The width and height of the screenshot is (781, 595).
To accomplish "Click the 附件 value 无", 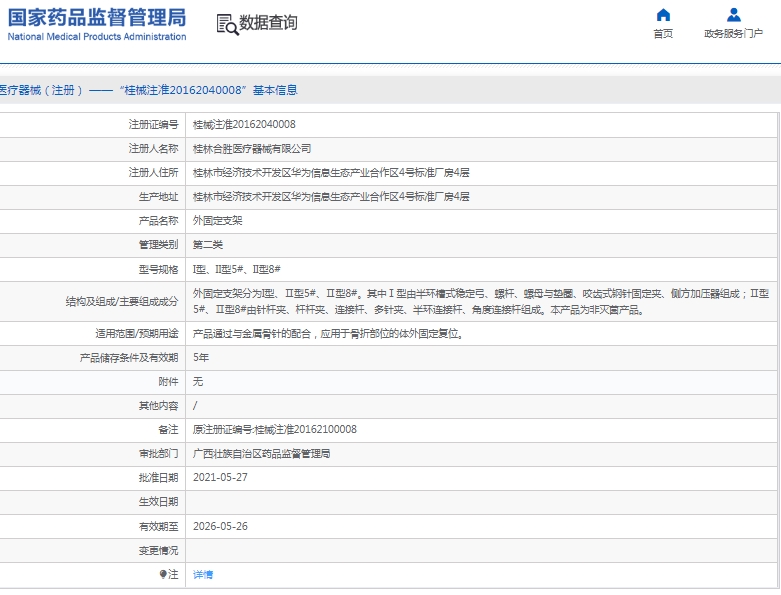I will coord(198,381).
